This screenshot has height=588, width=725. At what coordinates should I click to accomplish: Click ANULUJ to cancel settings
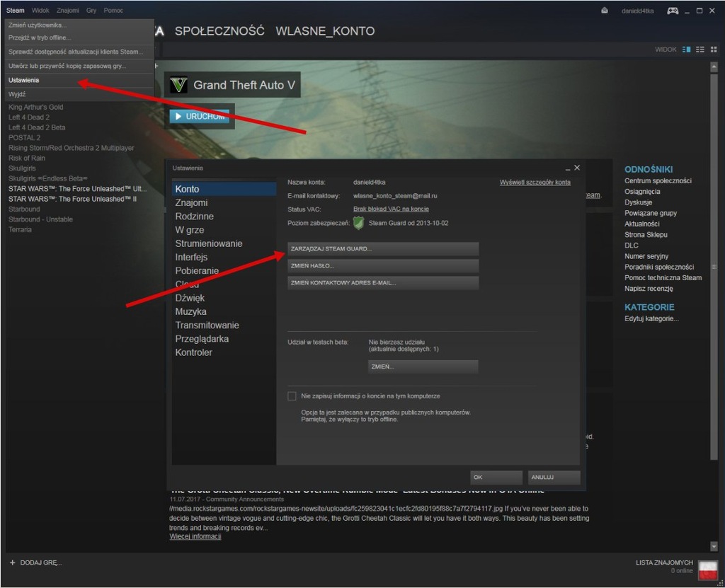pos(554,477)
